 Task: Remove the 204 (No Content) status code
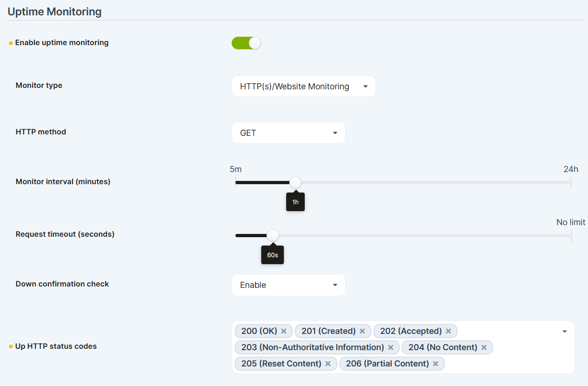(x=484, y=347)
